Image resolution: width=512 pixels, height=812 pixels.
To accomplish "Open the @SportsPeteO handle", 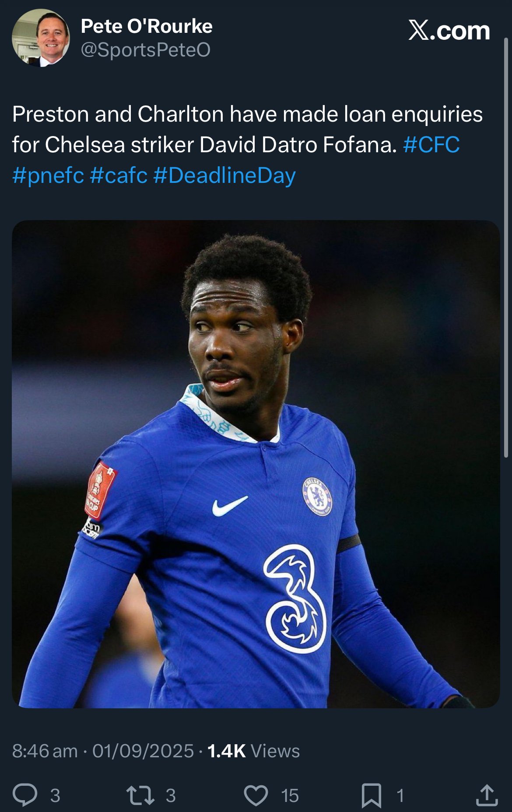I will [146, 50].
